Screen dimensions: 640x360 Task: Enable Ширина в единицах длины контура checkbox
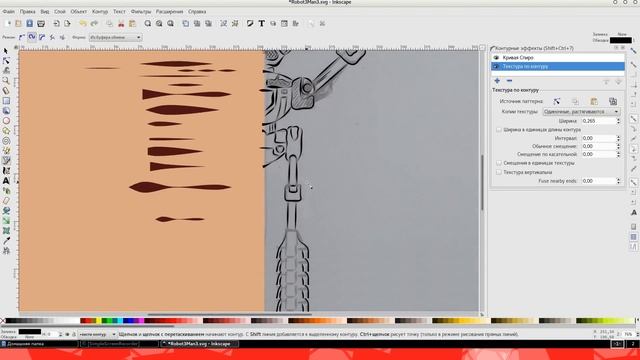point(499,130)
